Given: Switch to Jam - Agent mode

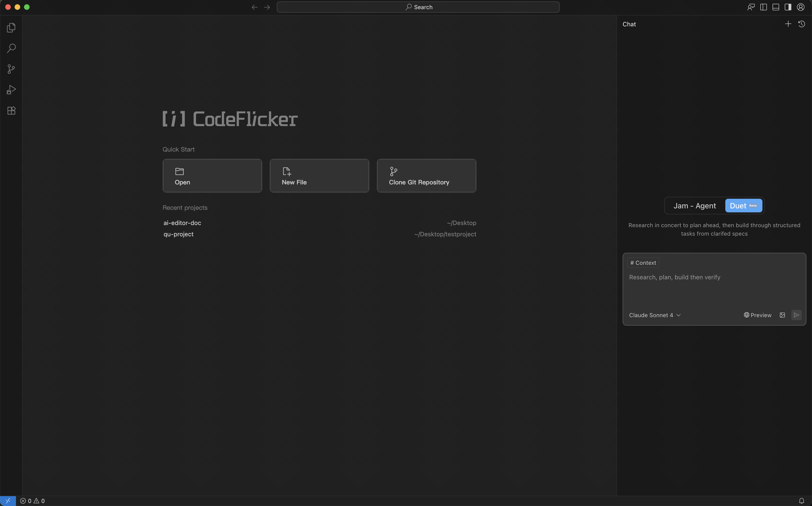Looking at the screenshot, I should point(695,206).
